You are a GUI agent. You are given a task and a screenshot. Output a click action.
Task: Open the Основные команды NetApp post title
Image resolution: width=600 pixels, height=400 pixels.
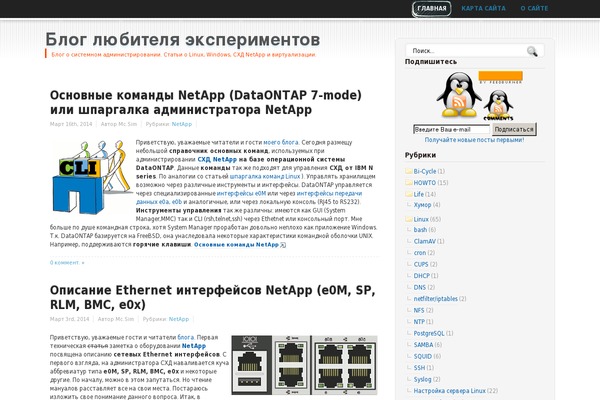pos(205,102)
